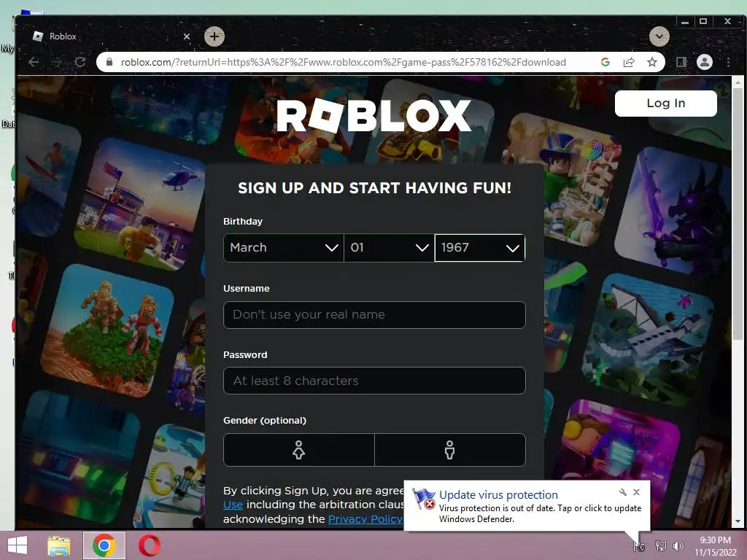Open the Privacy Policy link
This screenshot has height=560, width=747.
(x=365, y=519)
